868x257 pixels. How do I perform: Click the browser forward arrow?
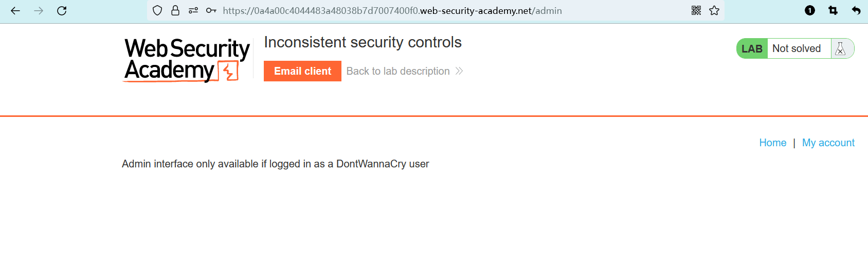coord(39,11)
